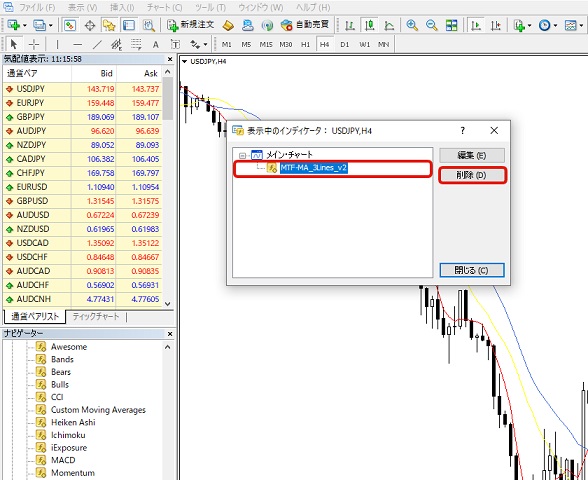Select the Fibonacci retracement tool

[x=136, y=44]
